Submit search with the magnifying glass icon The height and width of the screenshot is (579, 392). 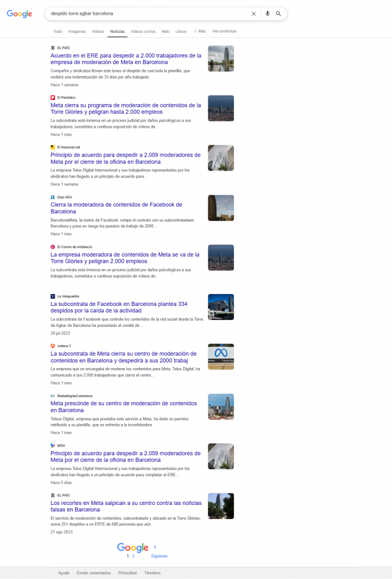[x=278, y=14]
